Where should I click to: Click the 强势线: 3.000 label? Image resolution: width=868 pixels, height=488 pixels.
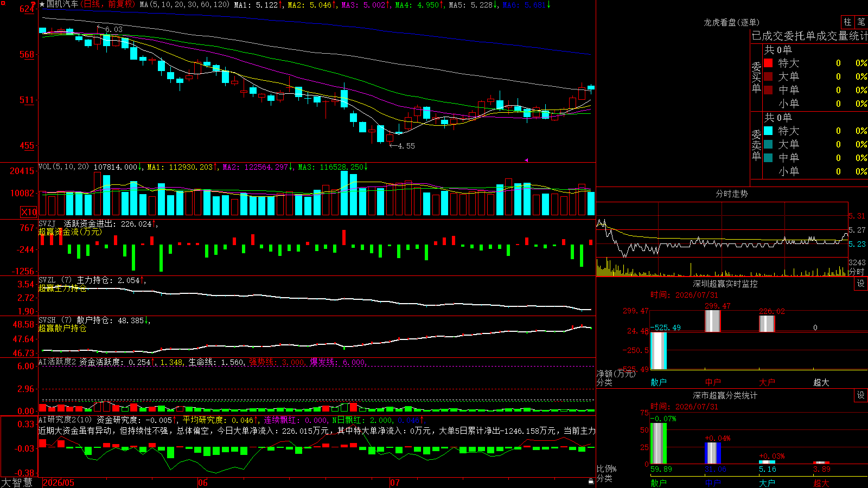click(x=277, y=362)
